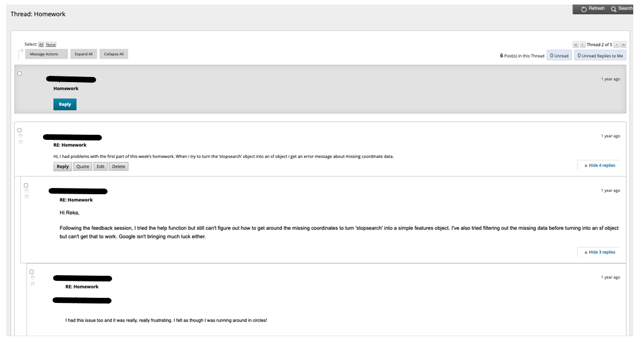Click Expand All button
This screenshot has height=342, width=644.
(84, 54)
